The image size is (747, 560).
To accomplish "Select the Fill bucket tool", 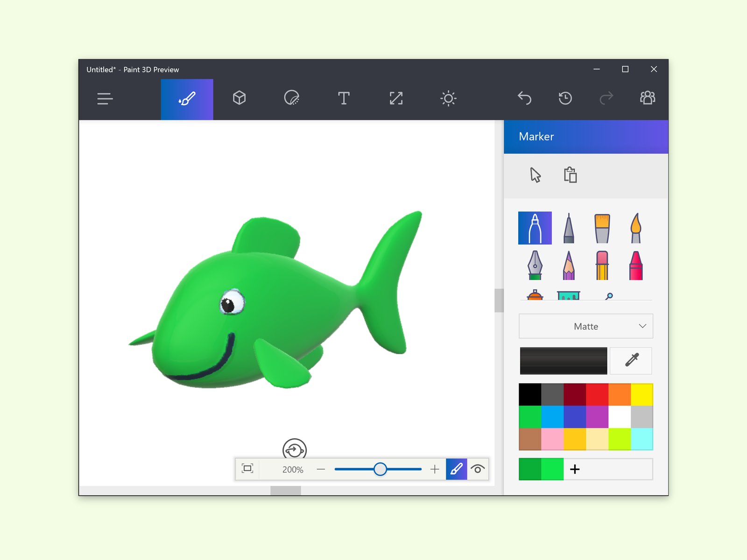I will point(569,295).
